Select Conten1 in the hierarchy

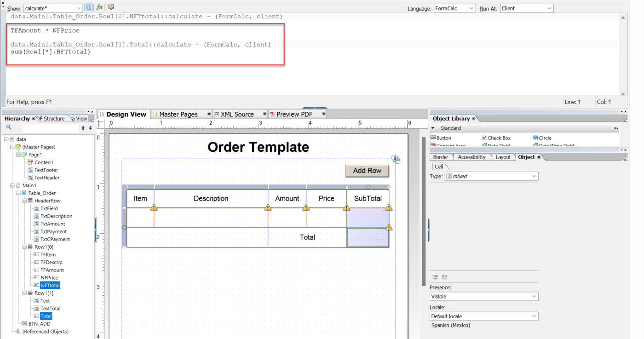(44, 162)
